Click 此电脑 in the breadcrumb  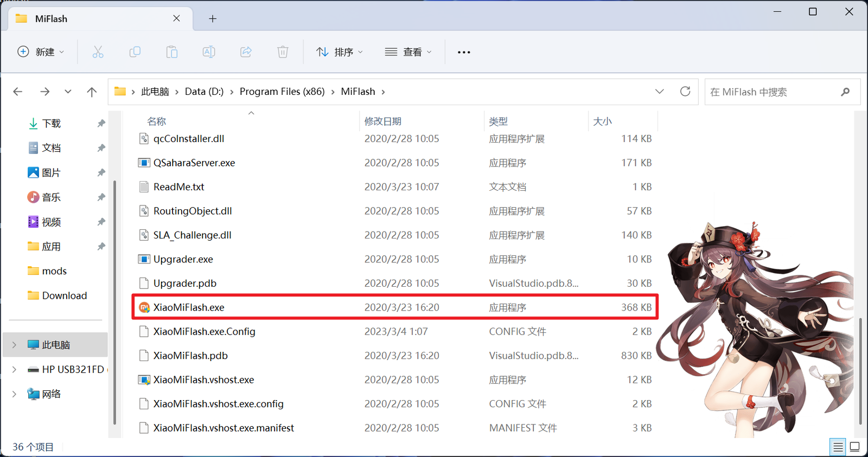[x=155, y=92]
